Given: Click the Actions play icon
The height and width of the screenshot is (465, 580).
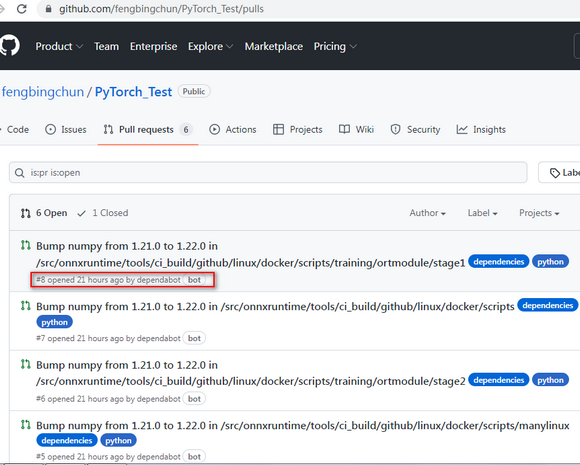Looking at the screenshot, I should tap(214, 129).
